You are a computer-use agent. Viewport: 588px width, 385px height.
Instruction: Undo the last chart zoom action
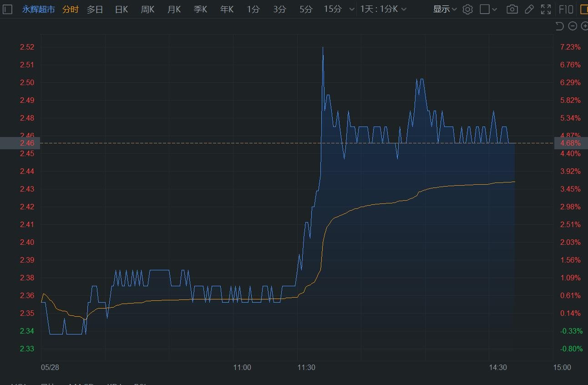[560, 26]
